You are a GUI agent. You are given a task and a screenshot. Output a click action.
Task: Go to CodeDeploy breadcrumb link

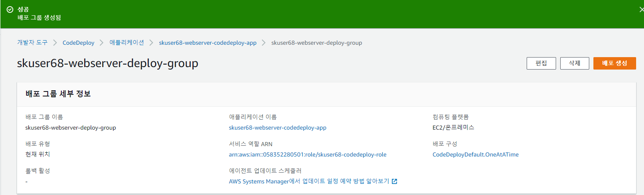click(78, 43)
